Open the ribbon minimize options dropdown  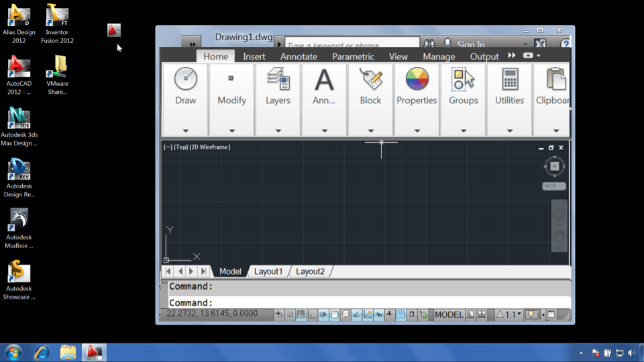pos(539,56)
